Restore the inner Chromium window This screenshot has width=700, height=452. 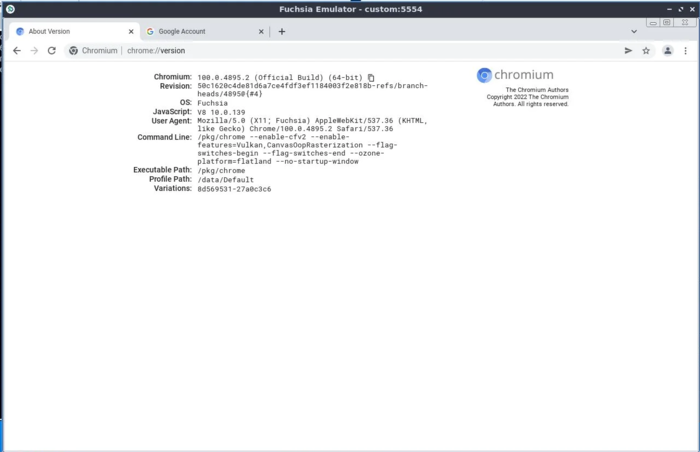pyautogui.click(x=667, y=22)
